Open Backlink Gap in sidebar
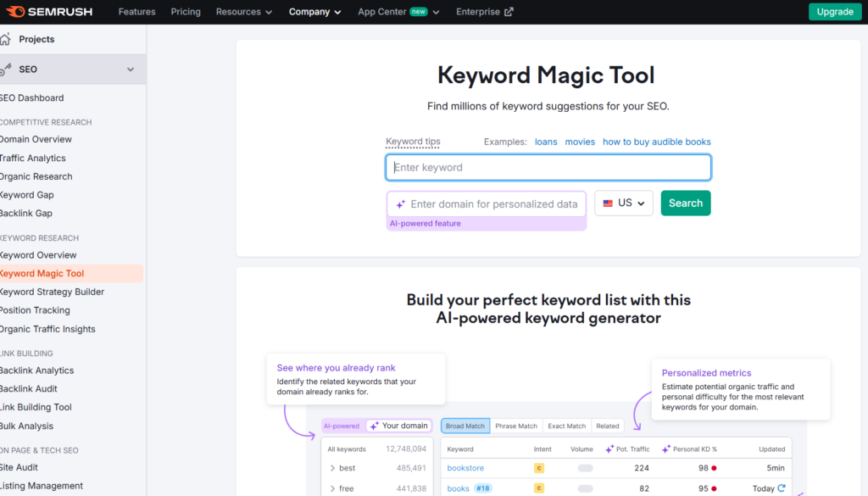This screenshot has width=868, height=496. point(26,213)
